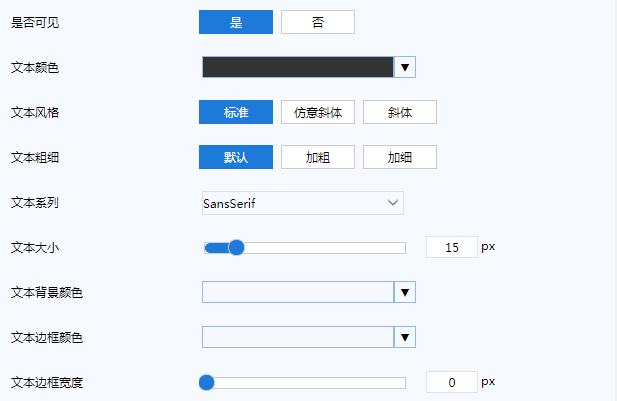
Task: Click the 文本边框宽度 slider handle
Action: click(x=207, y=382)
